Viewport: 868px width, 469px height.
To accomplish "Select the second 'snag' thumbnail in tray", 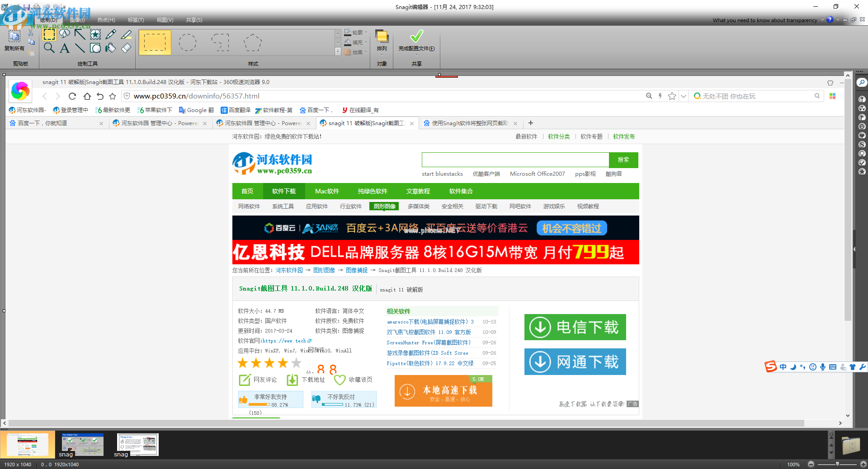I will tap(82, 445).
